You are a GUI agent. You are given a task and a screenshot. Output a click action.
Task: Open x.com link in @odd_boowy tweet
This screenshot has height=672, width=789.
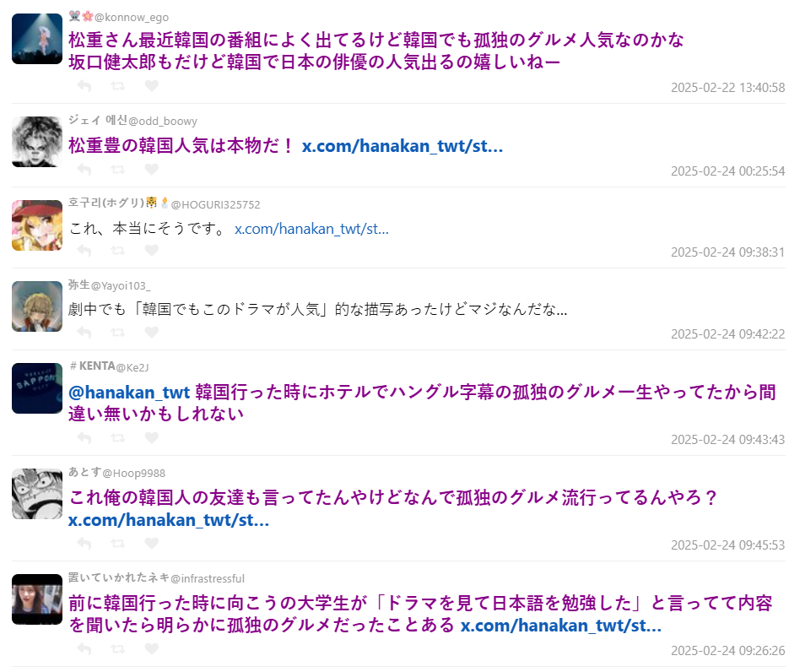click(x=402, y=146)
